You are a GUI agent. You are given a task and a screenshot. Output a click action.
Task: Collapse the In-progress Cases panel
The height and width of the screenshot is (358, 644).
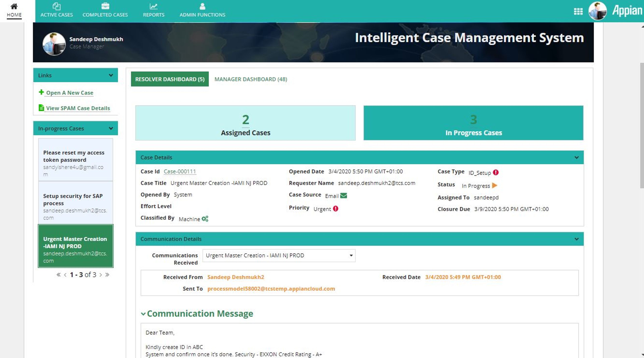[x=111, y=128]
